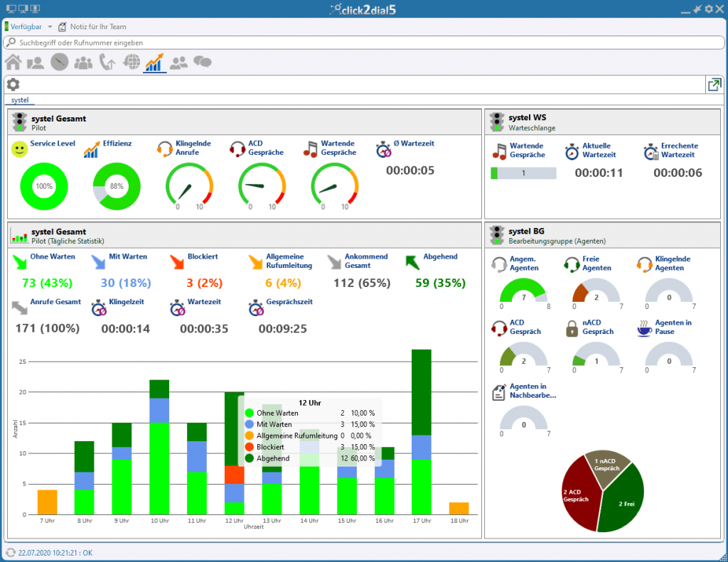Click the dashboard settings gear icon

14,85
